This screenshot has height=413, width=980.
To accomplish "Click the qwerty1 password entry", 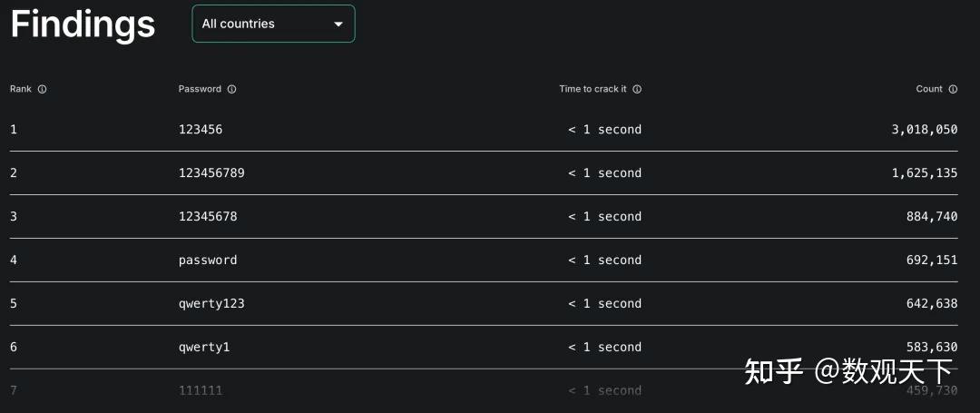I will click(x=204, y=348).
